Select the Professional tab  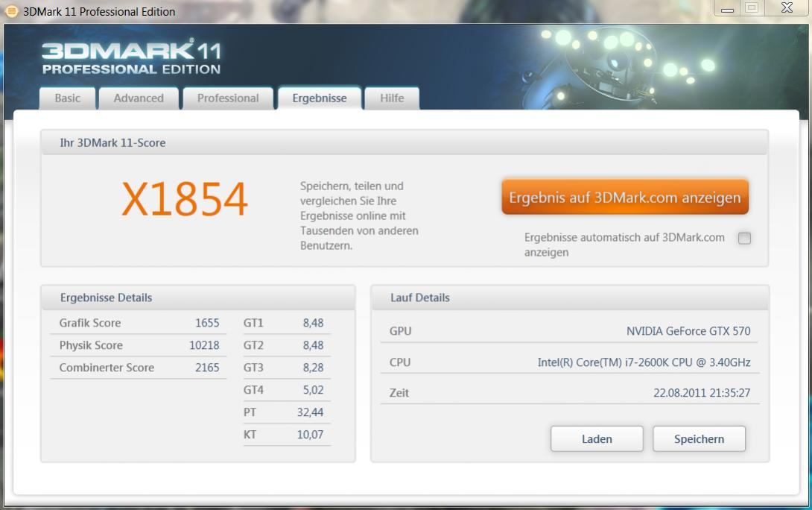228,98
